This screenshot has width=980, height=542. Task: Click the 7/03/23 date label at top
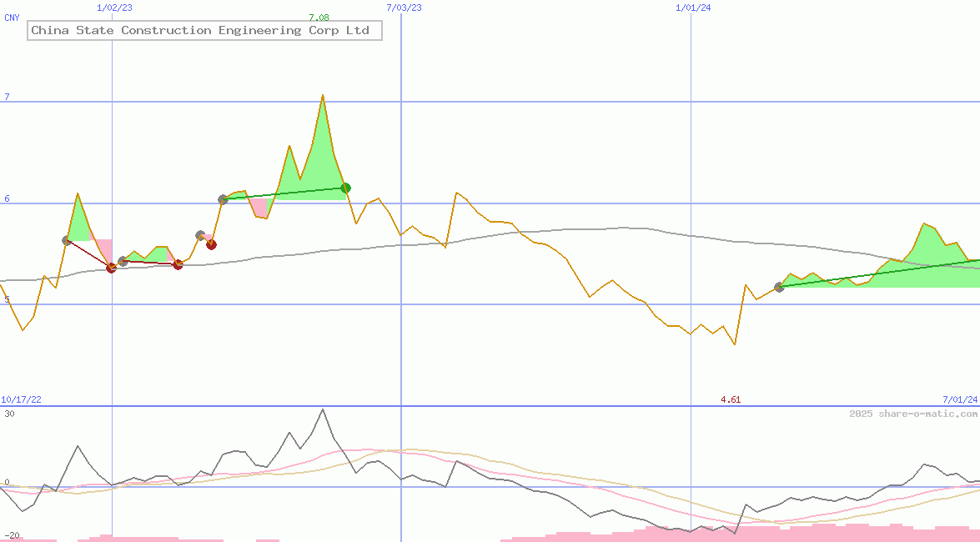tap(405, 8)
